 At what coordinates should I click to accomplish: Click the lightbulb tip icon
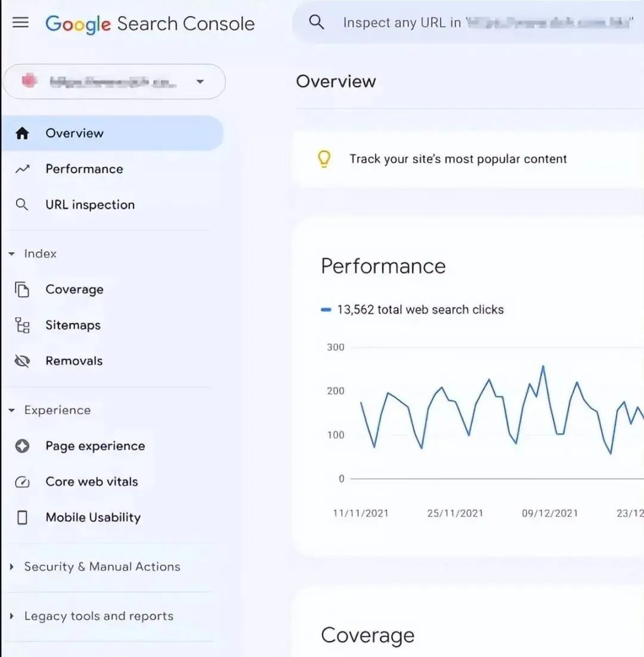click(323, 159)
